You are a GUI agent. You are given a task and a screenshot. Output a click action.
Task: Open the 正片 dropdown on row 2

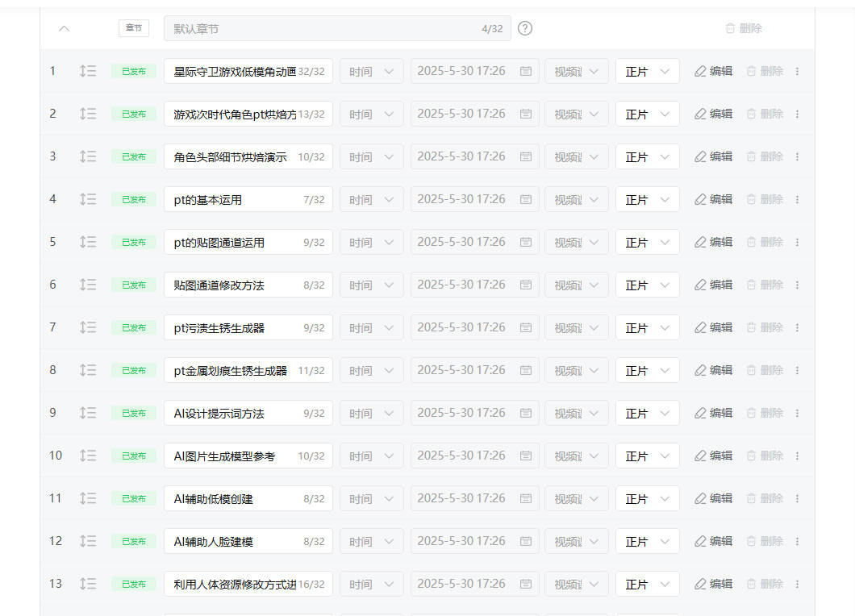tap(647, 114)
